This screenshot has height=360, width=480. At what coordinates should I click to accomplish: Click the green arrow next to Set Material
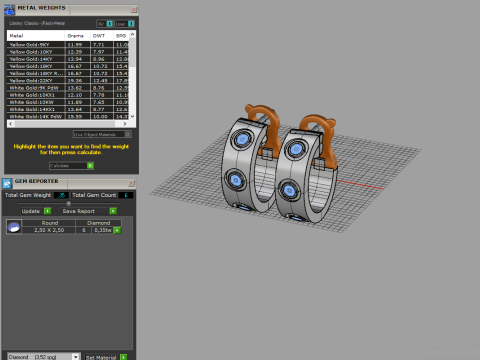coord(123,357)
